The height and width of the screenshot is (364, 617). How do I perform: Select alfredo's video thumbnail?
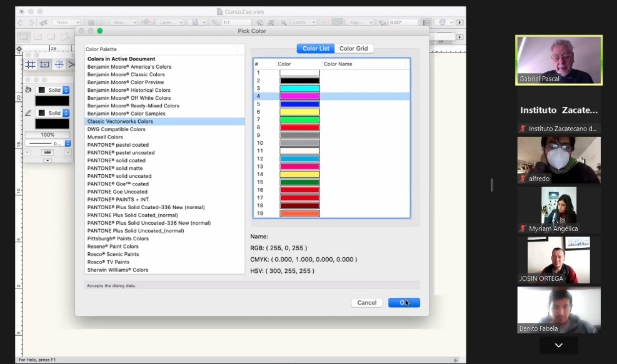coord(559,160)
